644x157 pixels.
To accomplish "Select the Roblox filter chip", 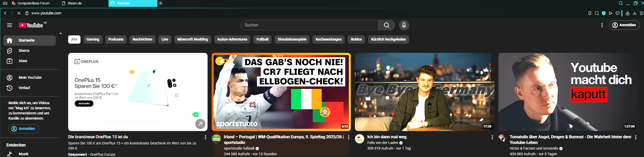I will (x=356, y=40).
